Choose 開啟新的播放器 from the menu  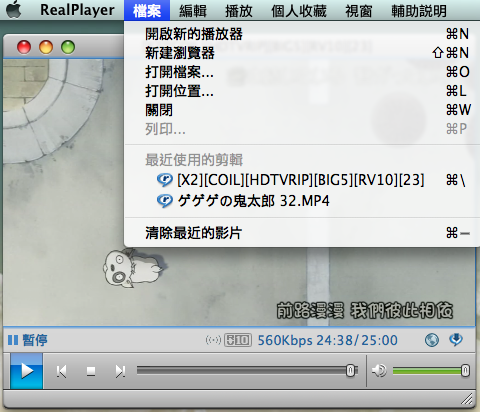click(x=302, y=34)
